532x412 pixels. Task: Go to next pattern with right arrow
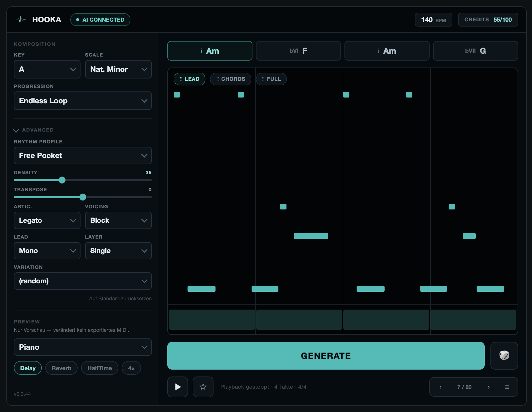pos(489,387)
